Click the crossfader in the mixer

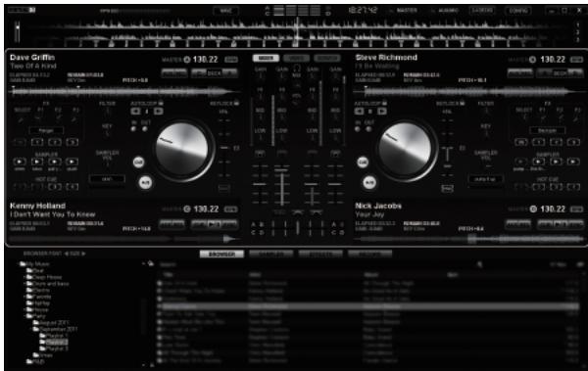pyautogui.click(x=298, y=227)
